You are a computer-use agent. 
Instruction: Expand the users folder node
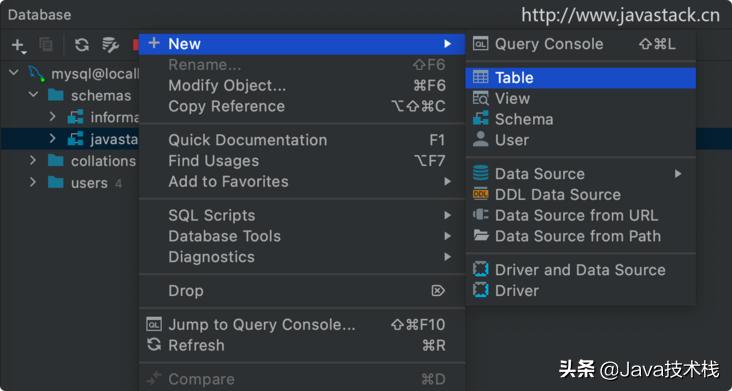(x=33, y=182)
